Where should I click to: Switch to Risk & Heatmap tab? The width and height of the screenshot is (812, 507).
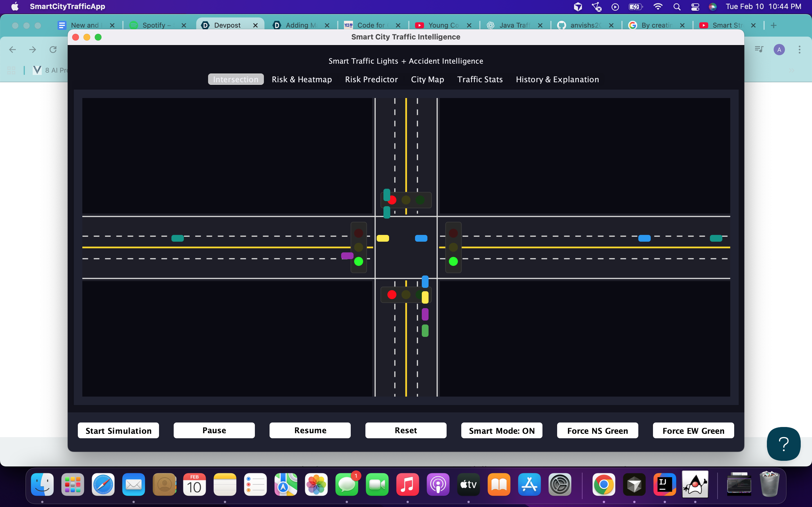[301, 79]
